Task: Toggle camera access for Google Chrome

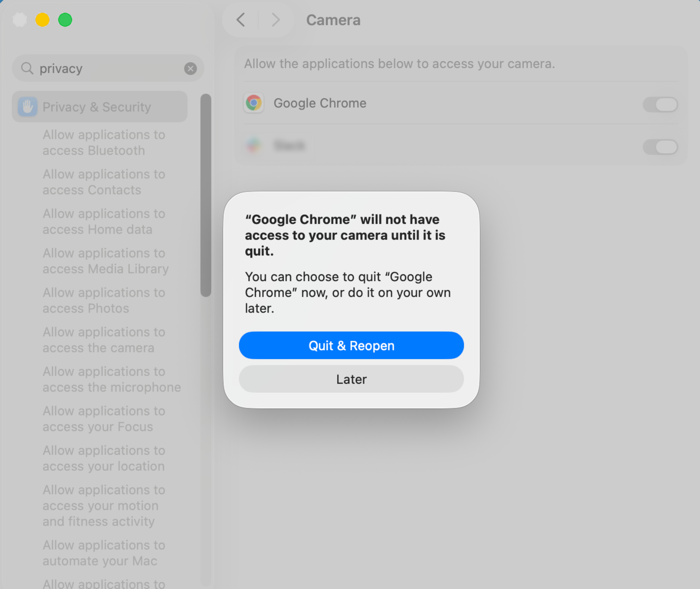Action: [660, 104]
